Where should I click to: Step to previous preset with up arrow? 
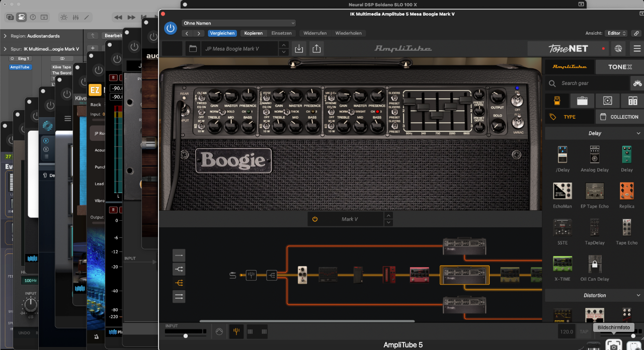click(284, 45)
